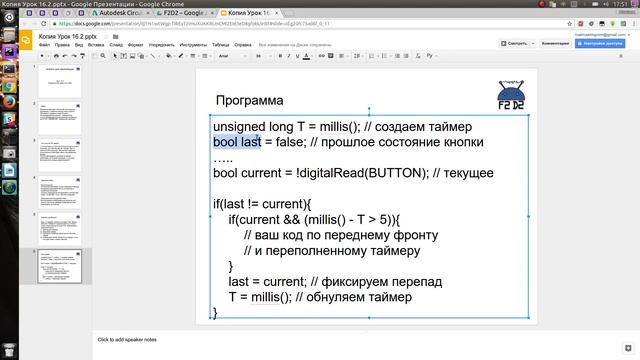Select slide 1 thumbnail
The height and width of the screenshot is (360, 640).
60,82
